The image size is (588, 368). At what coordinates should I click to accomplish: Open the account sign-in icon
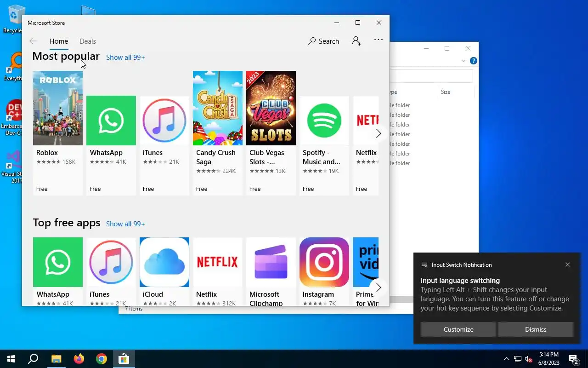[x=356, y=41]
